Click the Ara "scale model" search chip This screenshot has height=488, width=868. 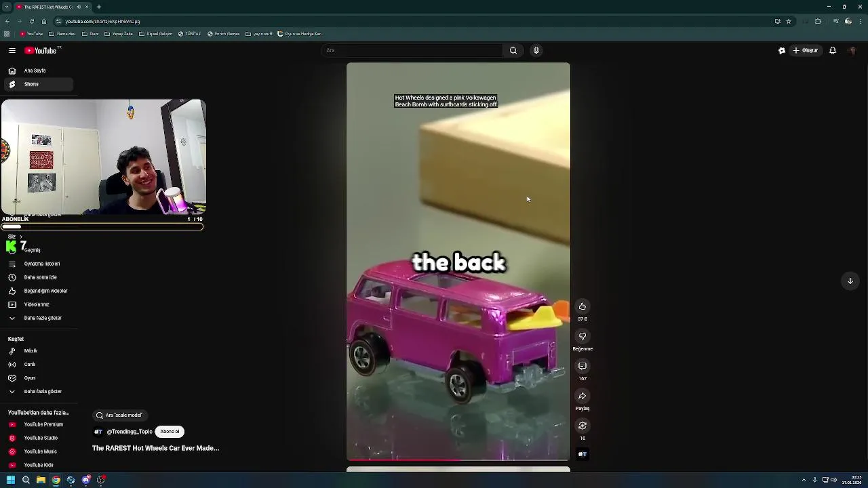(x=120, y=415)
